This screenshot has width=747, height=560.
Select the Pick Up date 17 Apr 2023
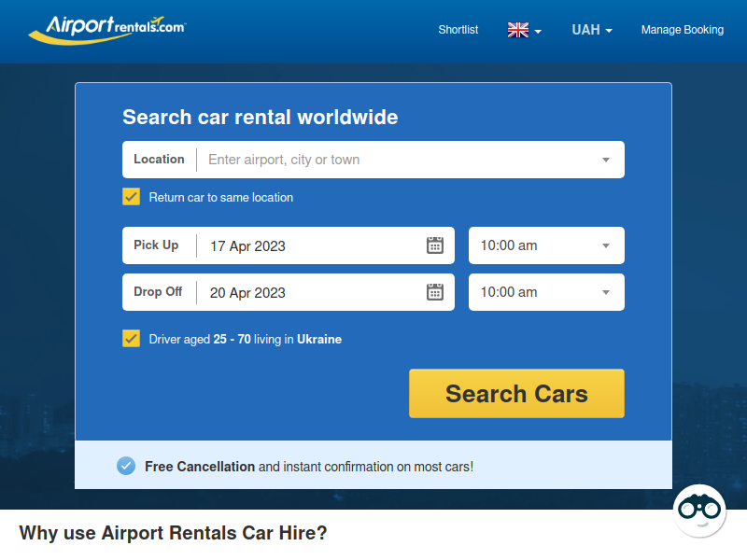(x=247, y=245)
